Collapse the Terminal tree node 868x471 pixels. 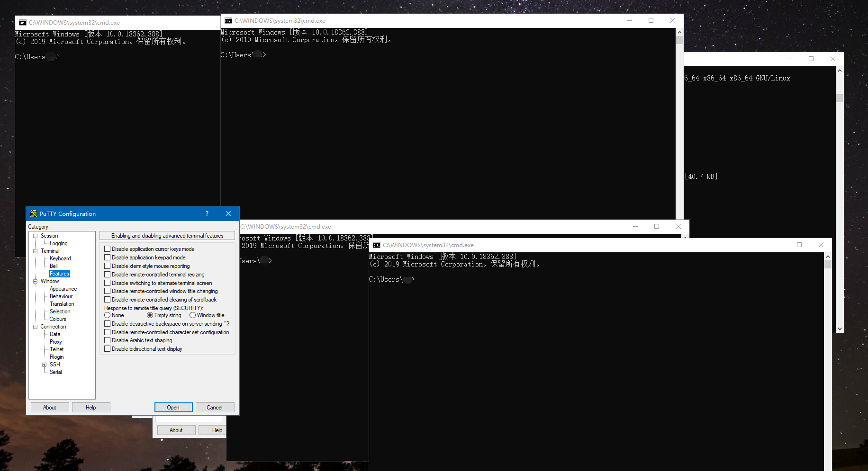pos(35,251)
